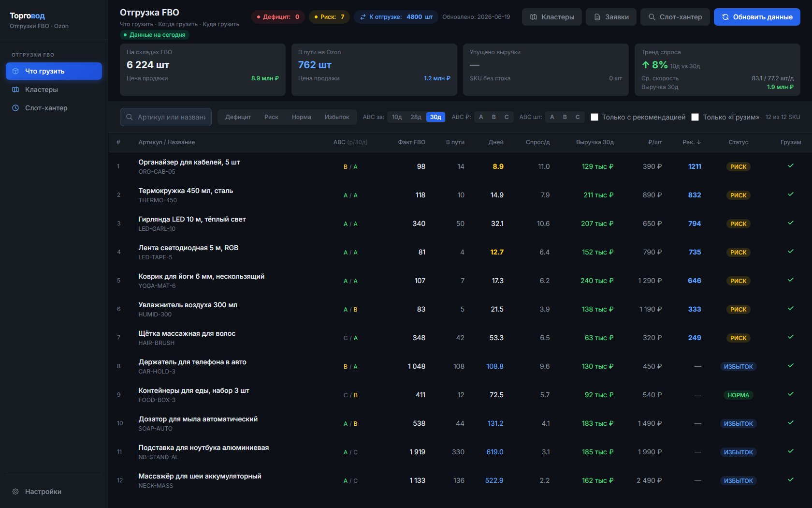Open product Гирлянда LED 10 м, тёплый свет
This screenshot has width=812, height=508.
(192, 219)
